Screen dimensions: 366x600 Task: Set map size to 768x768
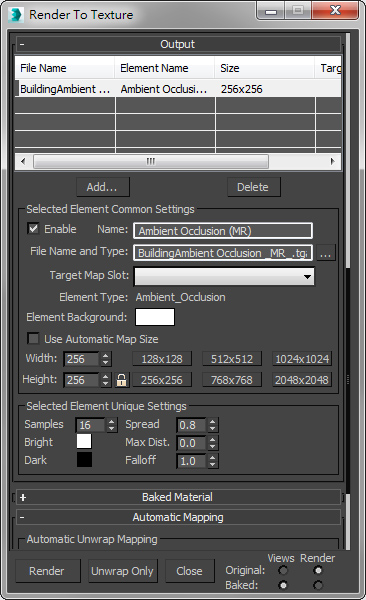pyautogui.click(x=232, y=380)
